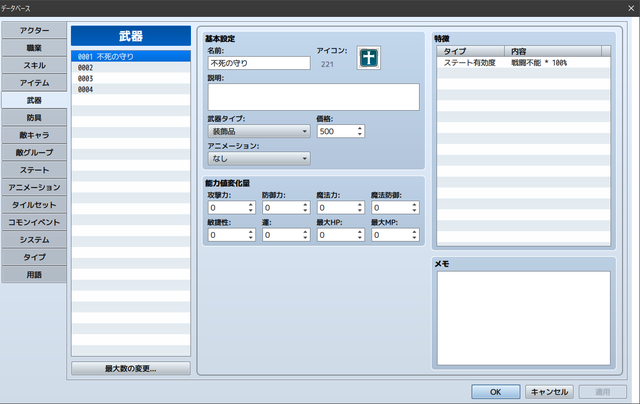640x404 pixels.
Task: Decrease 魔法防御 with the down arrow
Action: 414,211
